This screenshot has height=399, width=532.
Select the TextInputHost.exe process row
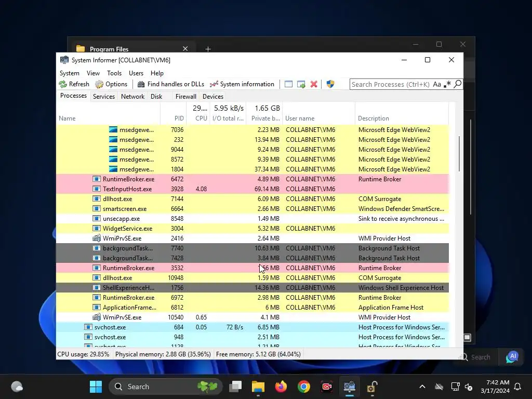pos(252,189)
